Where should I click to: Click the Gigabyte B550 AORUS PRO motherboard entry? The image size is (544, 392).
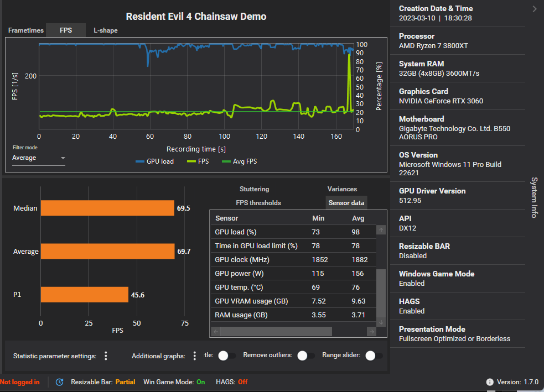point(457,128)
